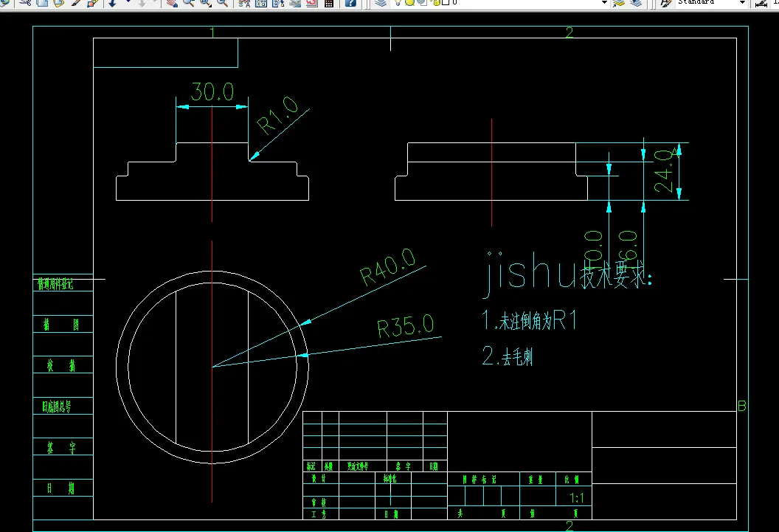This screenshot has width=779, height=532.
Task: Click Make Object's Layer Current icon
Action: pyautogui.click(x=618, y=2)
